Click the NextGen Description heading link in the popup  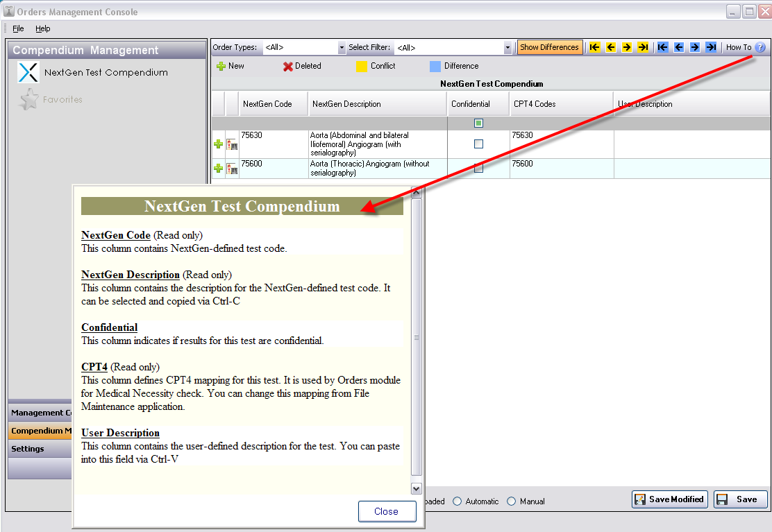[x=131, y=275]
